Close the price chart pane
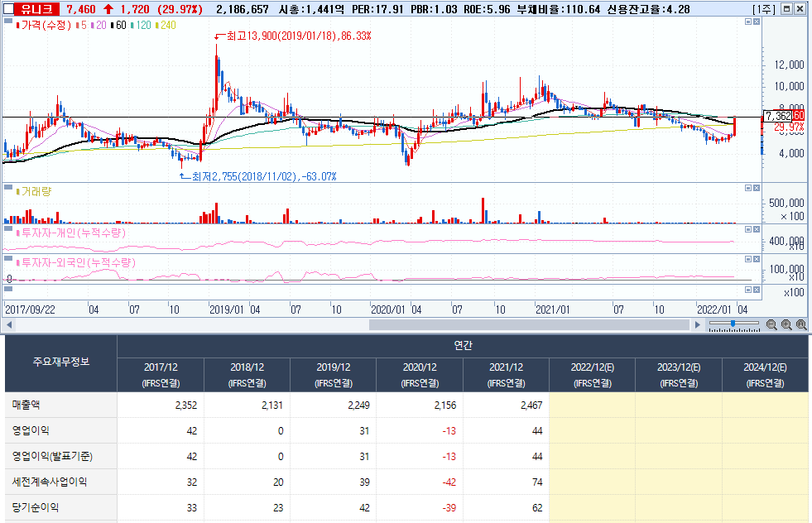Viewport: 812px width, 523px height. click(757, 22)
